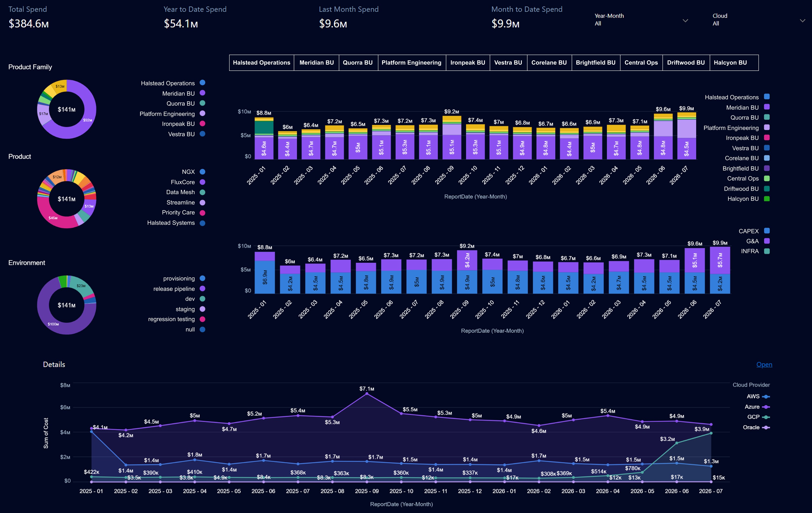Click the $9.9M Month to Date value
This screenshot has width=812, height=513.
[505, 24]
